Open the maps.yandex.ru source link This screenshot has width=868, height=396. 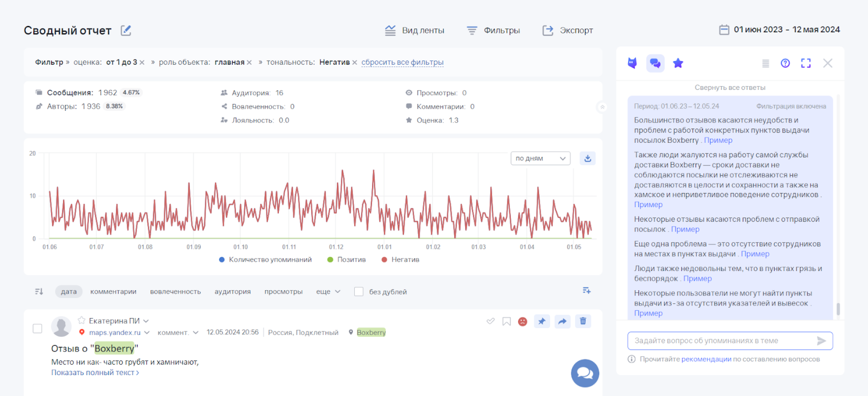(114, 332)
